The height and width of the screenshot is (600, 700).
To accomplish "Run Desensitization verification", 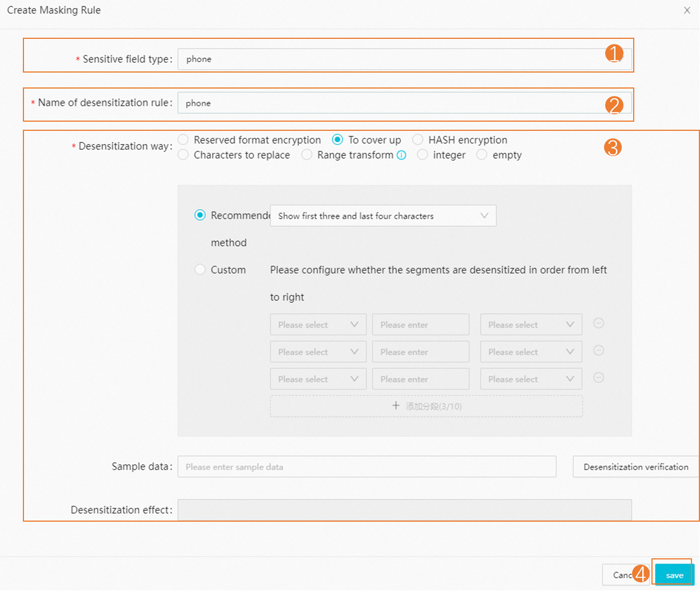I will [635, 466].
